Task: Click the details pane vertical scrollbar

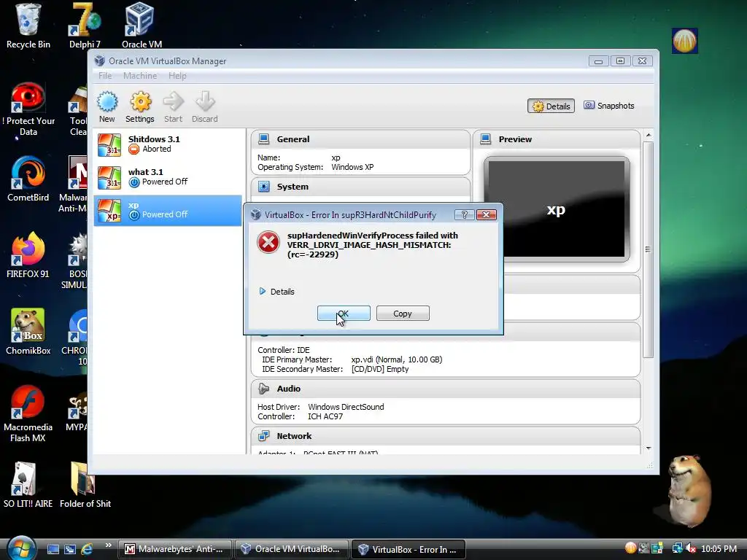Action: pos(648,249)
